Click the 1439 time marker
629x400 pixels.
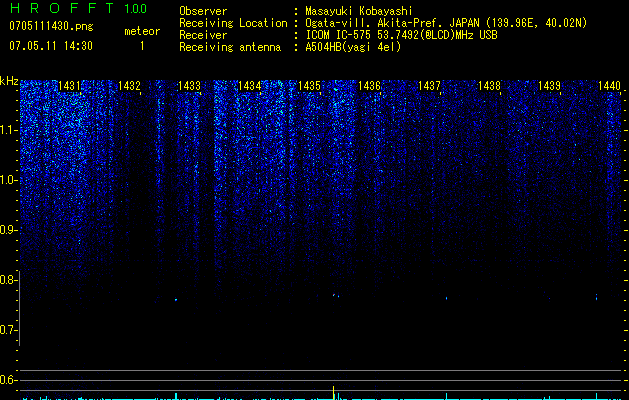pos(549,86)
